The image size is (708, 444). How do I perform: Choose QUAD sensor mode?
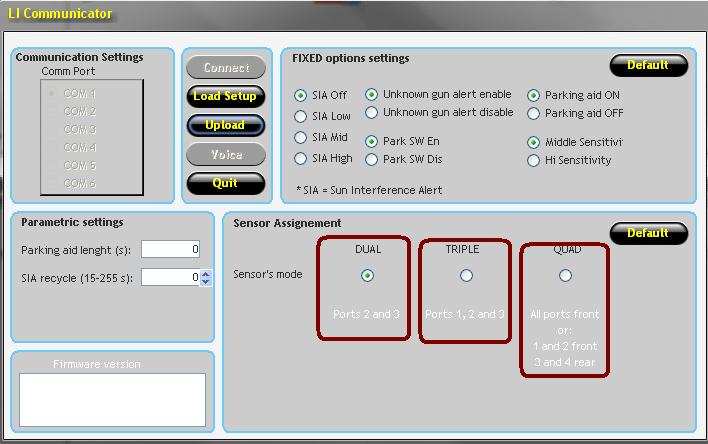point(566,276)
